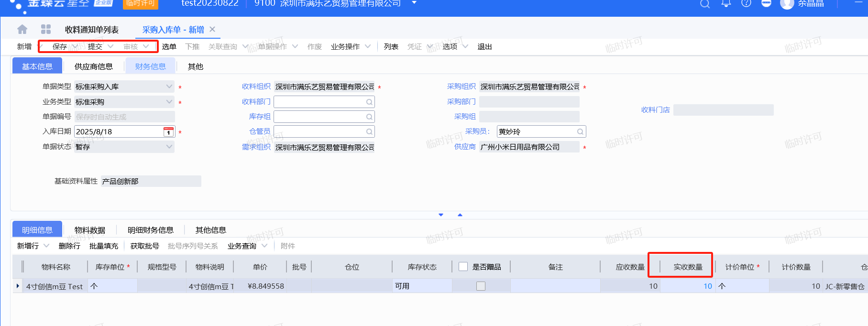This screenshot has height=326, width=868.
Task: Open the notifications bell
Action: [x=726, y=4]
